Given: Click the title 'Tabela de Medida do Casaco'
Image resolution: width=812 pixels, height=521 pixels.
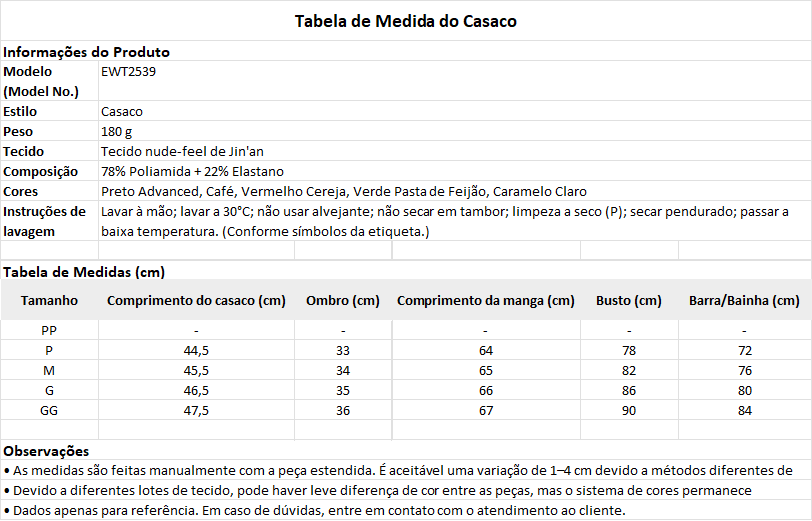Looking at the screenshot, I should click(405, 21).
